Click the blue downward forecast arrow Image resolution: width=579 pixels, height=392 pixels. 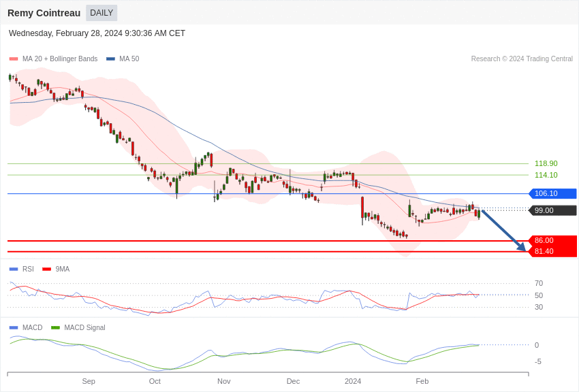click(503, 231)
